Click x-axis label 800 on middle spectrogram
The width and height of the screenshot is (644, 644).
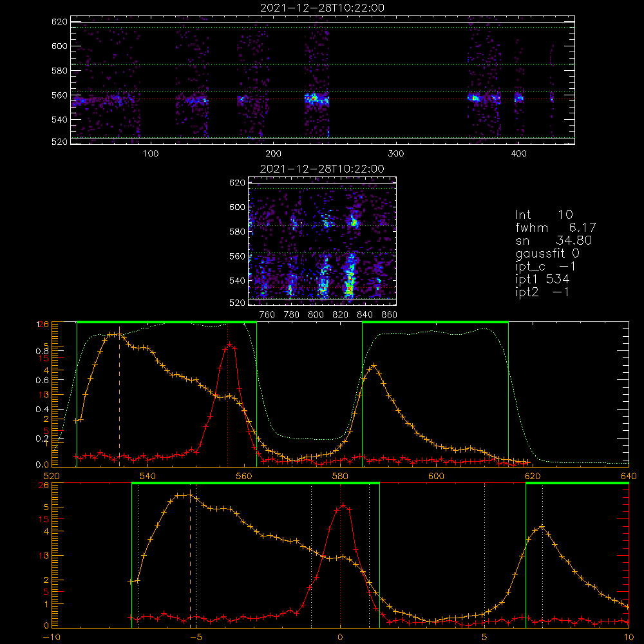click(x=316, y=315)
